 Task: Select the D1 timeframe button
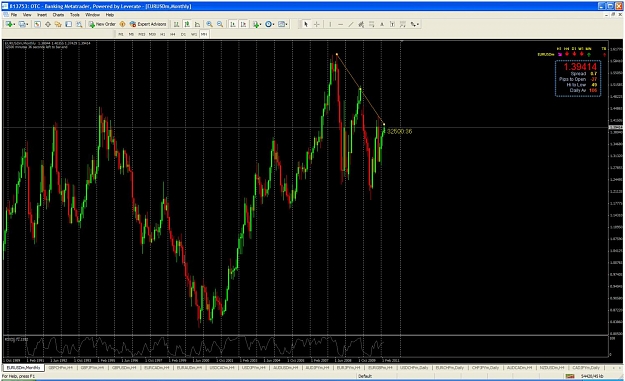[x=183, y=34]
